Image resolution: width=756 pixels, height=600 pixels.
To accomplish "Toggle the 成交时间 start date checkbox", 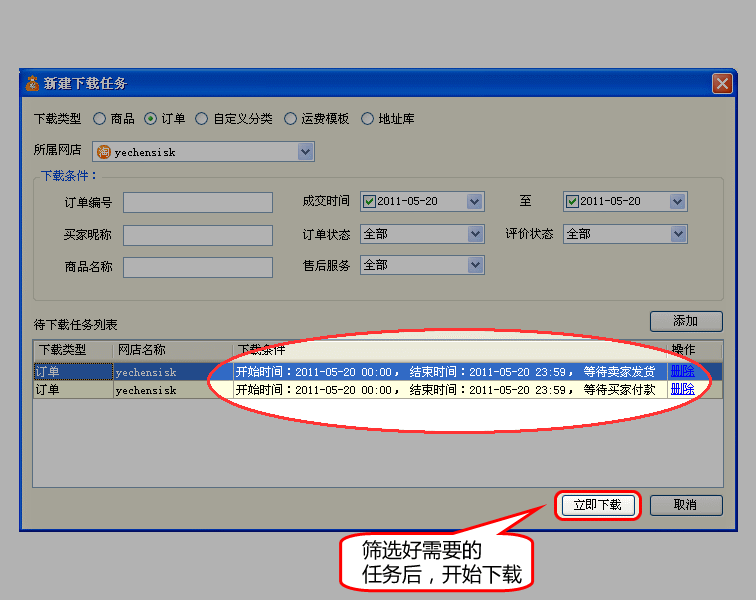I will coord(369,202).
